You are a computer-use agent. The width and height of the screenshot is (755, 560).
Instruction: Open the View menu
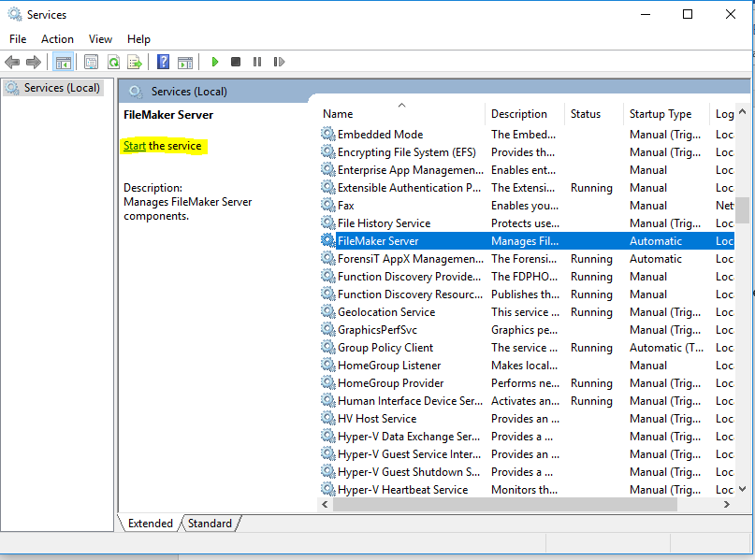click(100, 39)
